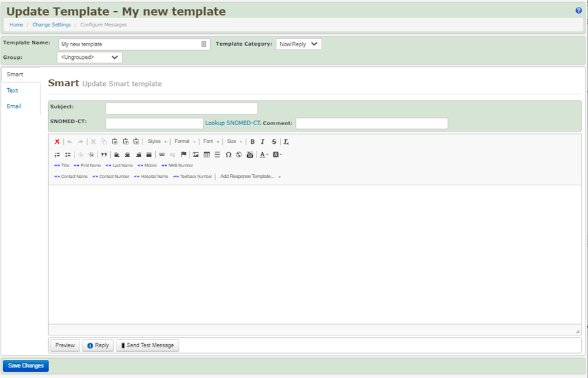588x378 pixels.
Task: Insert an image in the template
Action: [196, 155]
